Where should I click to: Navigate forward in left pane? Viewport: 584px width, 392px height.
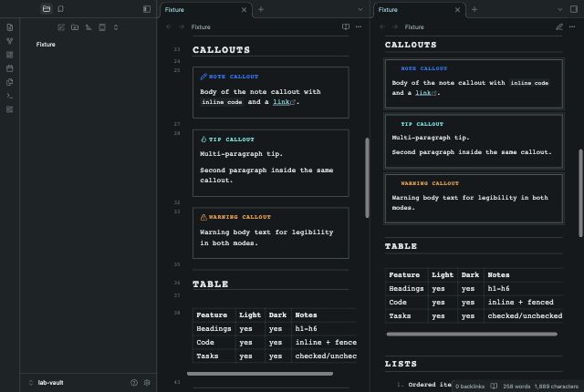tap(182, 26)
